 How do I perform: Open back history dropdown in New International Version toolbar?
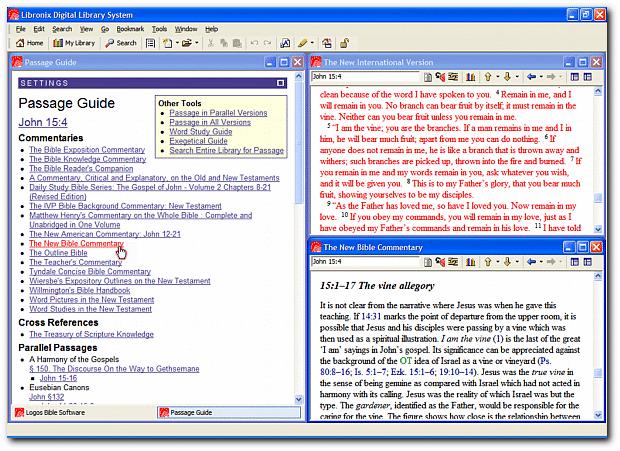click(x=541, y=77)
